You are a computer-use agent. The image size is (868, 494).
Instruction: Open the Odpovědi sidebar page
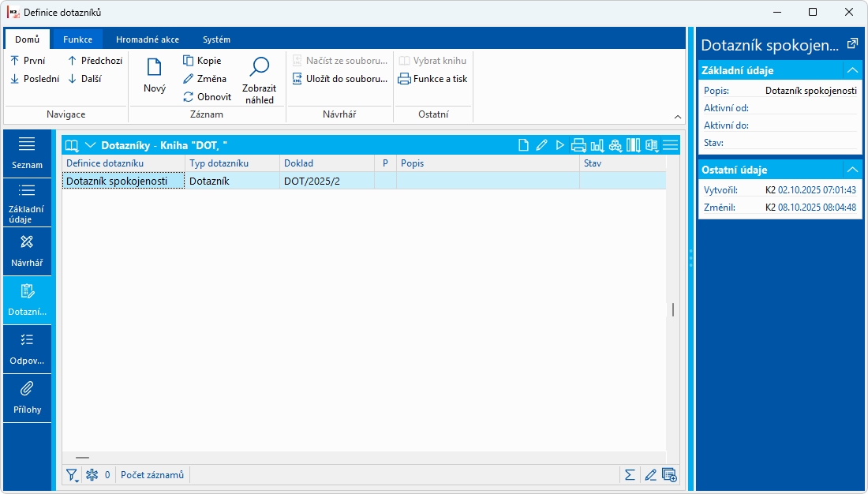tap(27, 349)
